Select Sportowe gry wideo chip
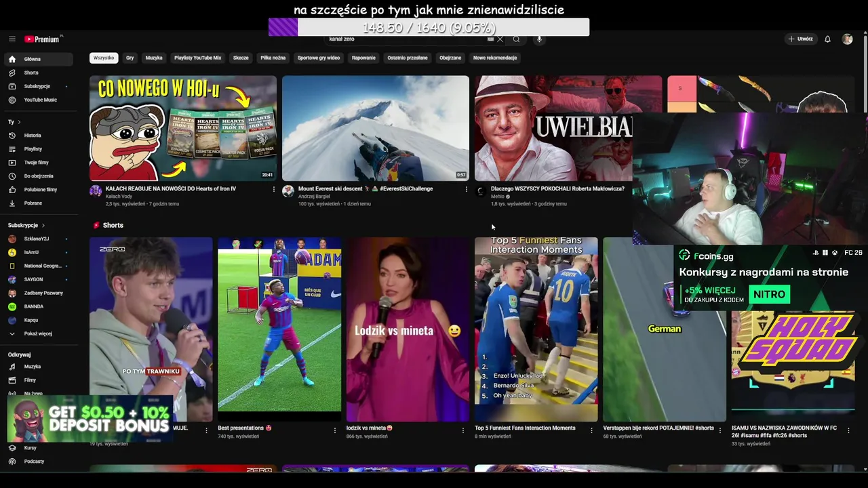The width and height of the screenshot is (868, 488). (x=319, y=58)
